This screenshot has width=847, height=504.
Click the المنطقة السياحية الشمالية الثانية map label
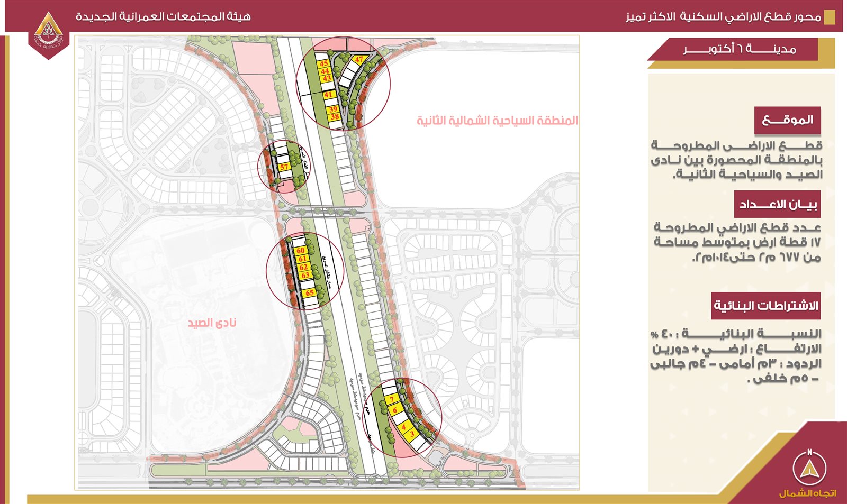pos(497,121)
